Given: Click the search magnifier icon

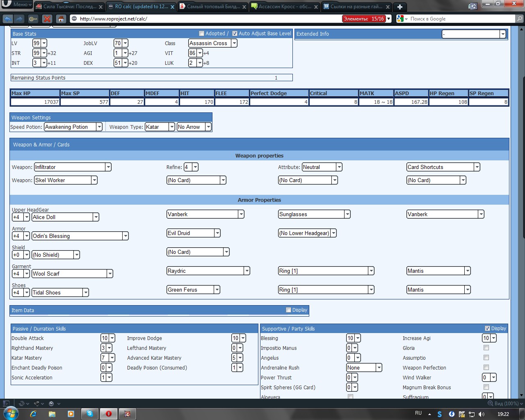Looking at the screenshot, I should click(x=519, y=19).
